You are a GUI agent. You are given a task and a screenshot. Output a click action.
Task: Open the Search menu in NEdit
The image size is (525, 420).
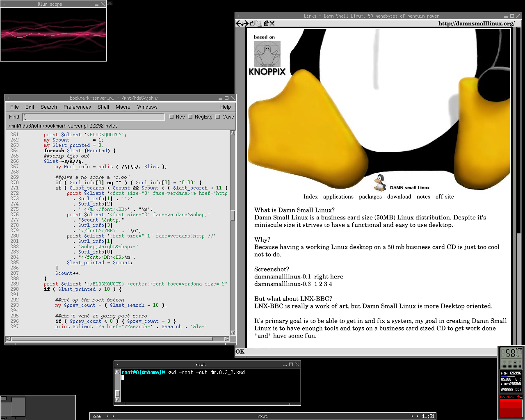tap(49, 107)
